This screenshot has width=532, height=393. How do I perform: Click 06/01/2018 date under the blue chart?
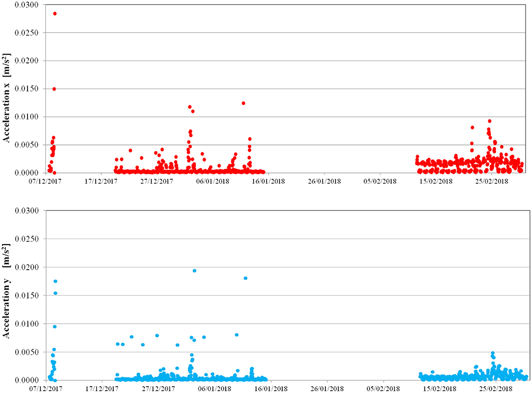pos(214,389)
